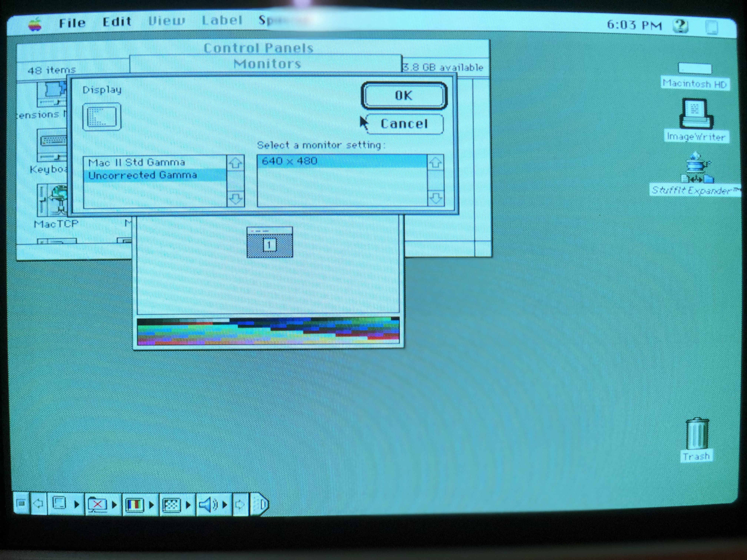
Task: Click gamma list scroll down arrow
Action: (x=236, y=199)
